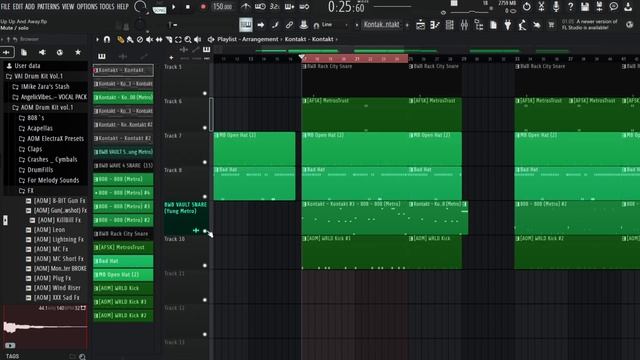This screenshot has height=360, width=640.
Task: Open the tempo tapper icon
Action: click(x=522, y=25)
